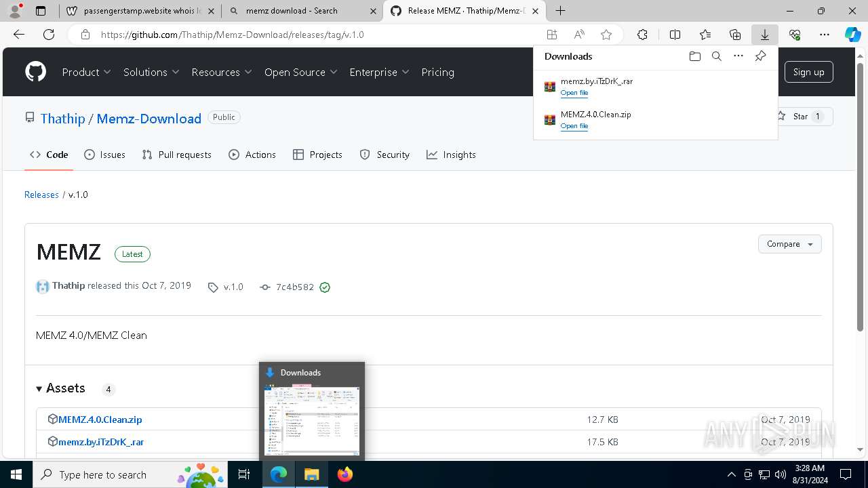Open Task View on taskbar
The width and height of the screenshot is (868, 488).
point(244,474)
